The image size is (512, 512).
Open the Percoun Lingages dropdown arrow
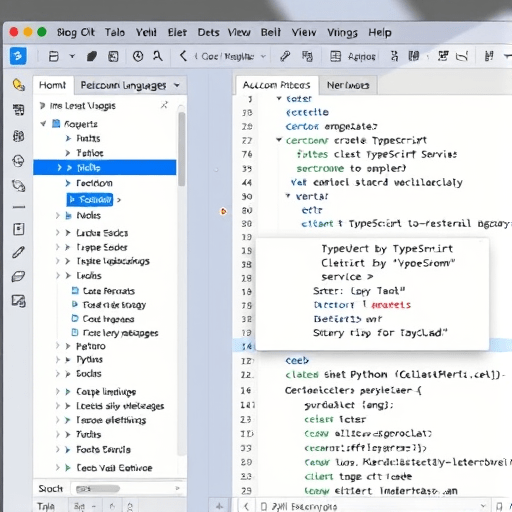point(177,85)
